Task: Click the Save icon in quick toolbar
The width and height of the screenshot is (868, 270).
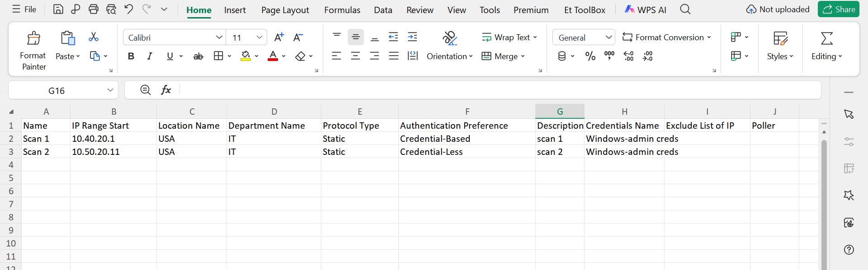Action: click(58, 9)
